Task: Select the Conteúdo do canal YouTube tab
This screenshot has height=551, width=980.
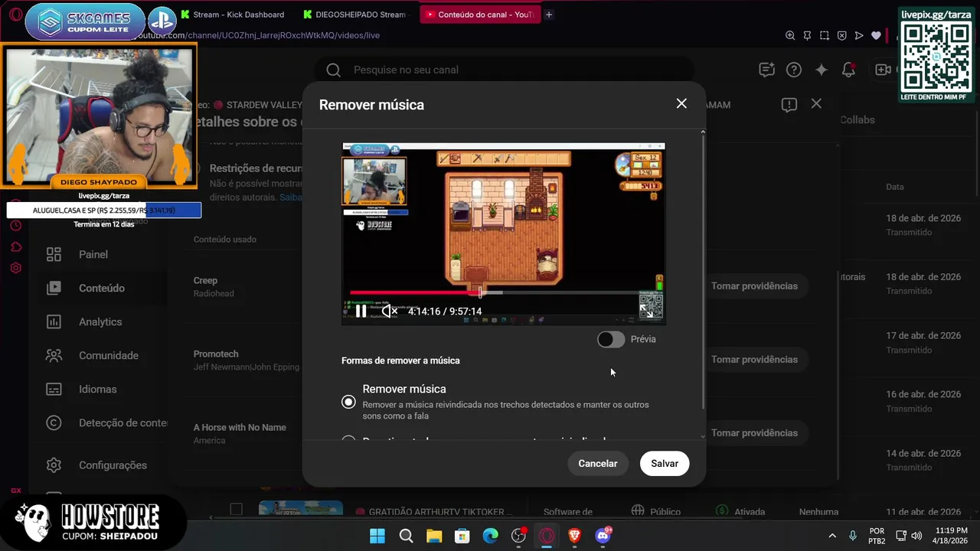Action: tap(480, 15)
